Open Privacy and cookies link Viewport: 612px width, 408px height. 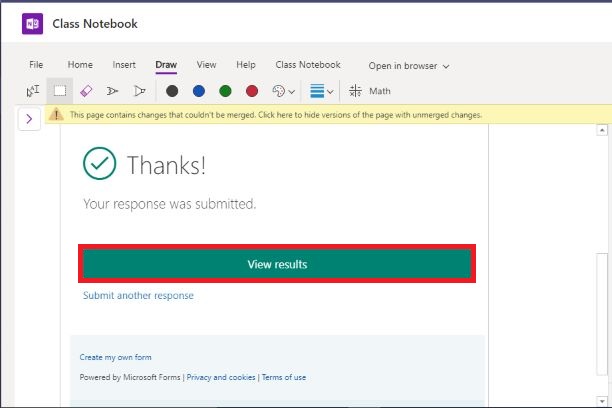coord(221,377)
